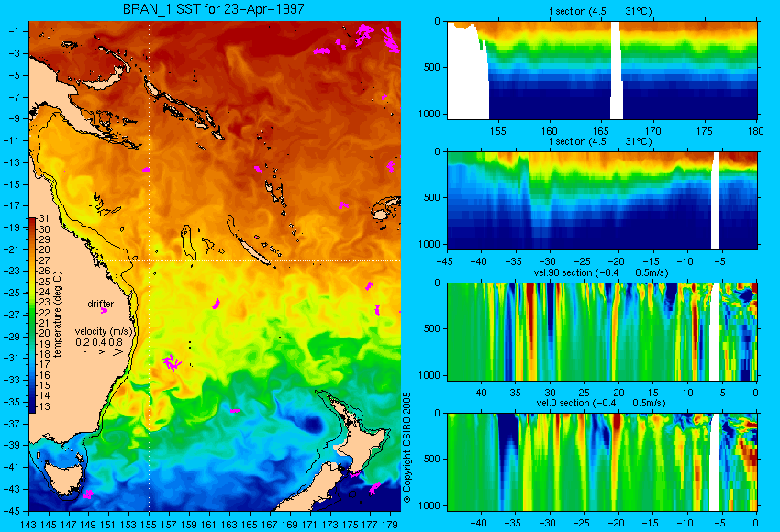The image size is (780, 532).
Task: Open the SST map panel
Action: (215, 266)
